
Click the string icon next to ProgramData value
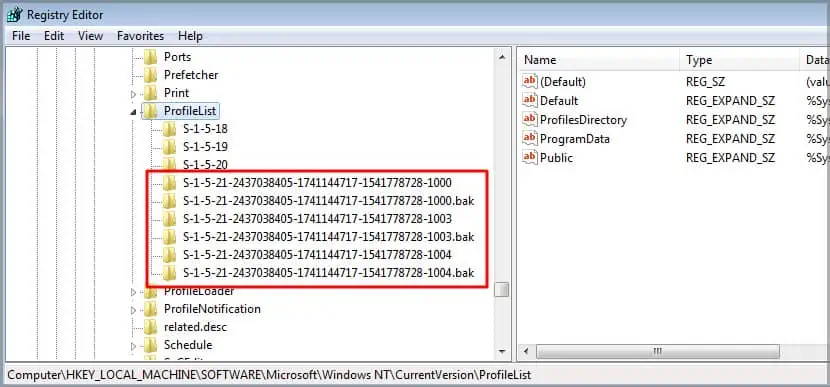click(530, 139)
